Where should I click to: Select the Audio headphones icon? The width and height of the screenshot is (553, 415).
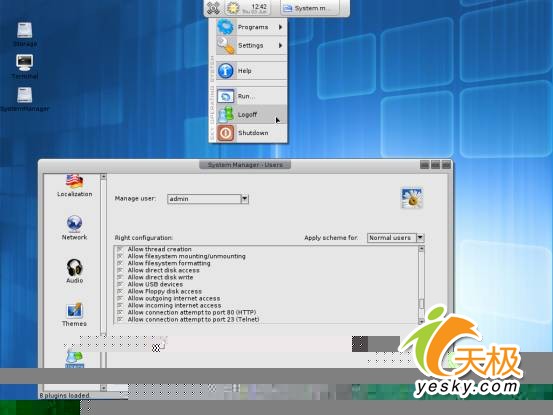pyautogui.click(x=74, y=271)
